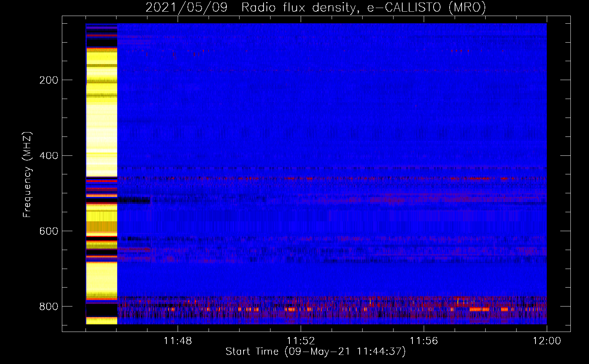Image resolution: width=589 pixels, height=364 pixels.
Task: Click the 12:00 time tick label
Action: coord(547,341)
